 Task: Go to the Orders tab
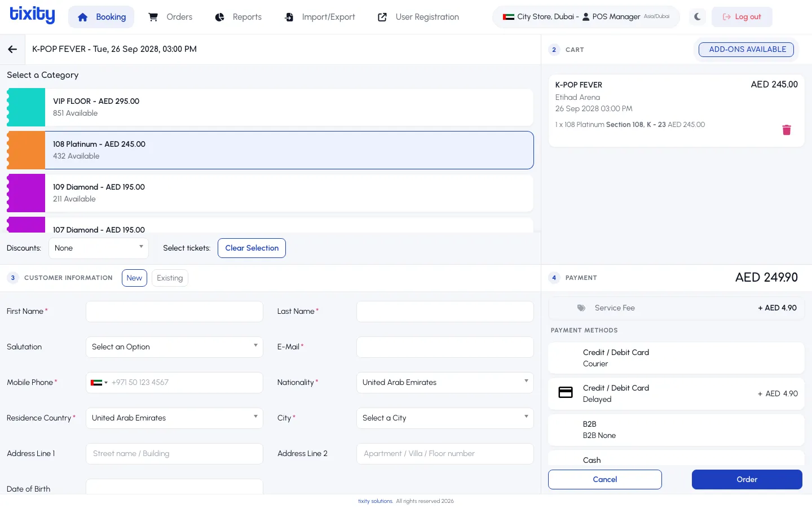pos(170,17)
